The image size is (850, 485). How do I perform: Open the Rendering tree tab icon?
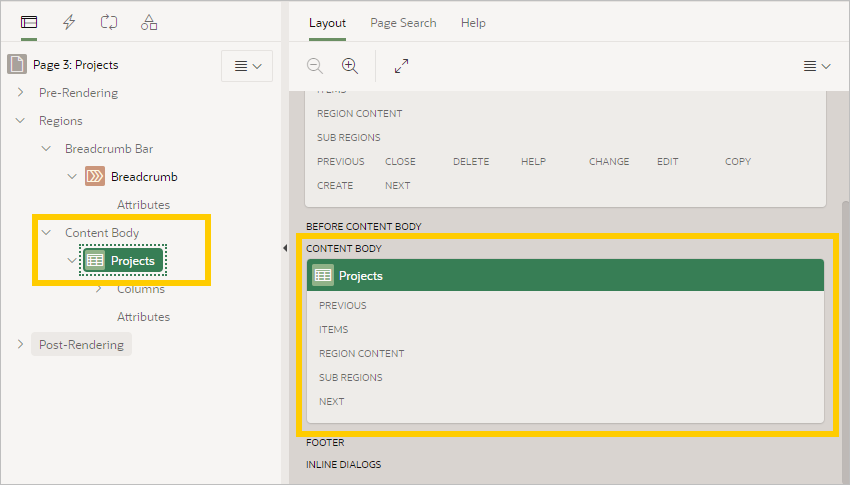click(x=29, y=22)
